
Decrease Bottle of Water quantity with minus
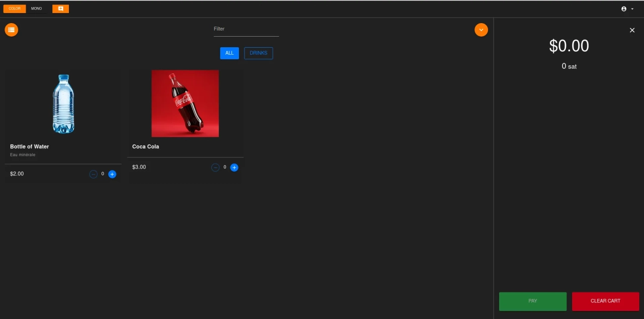point(93,174)
